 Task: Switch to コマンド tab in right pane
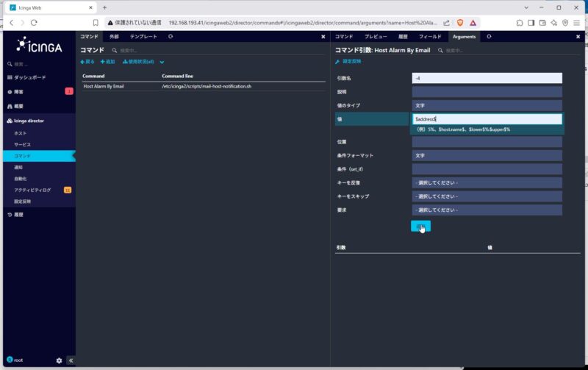point(344,36)
